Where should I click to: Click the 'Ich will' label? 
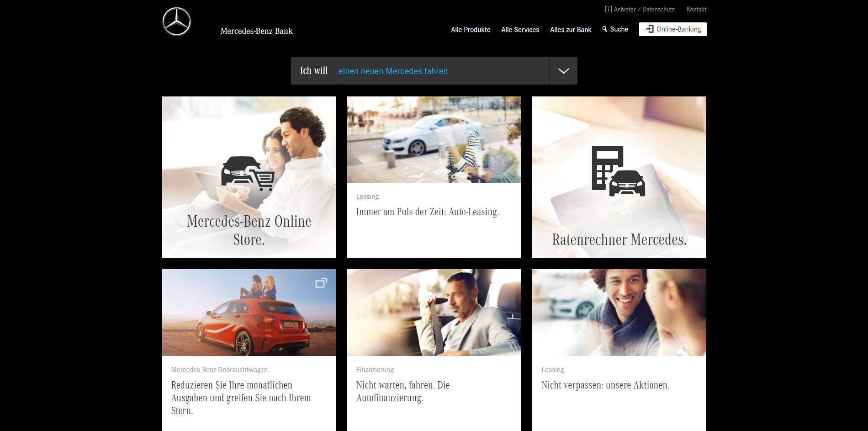point(314,71)
